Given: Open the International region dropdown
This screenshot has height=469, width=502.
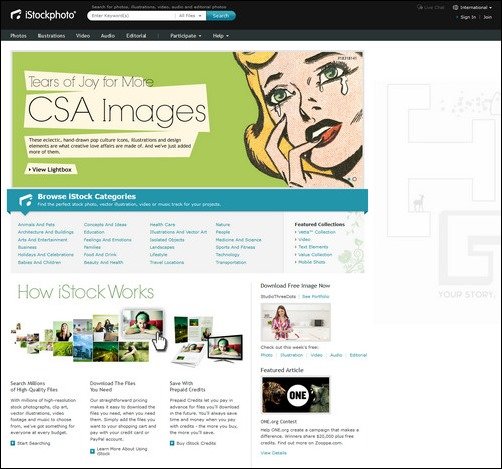Looking at the screenshot, I should (472, 7).
